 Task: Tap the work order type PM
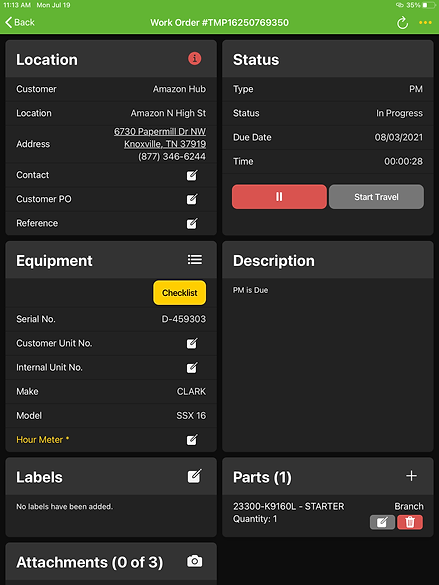[416, 89]
